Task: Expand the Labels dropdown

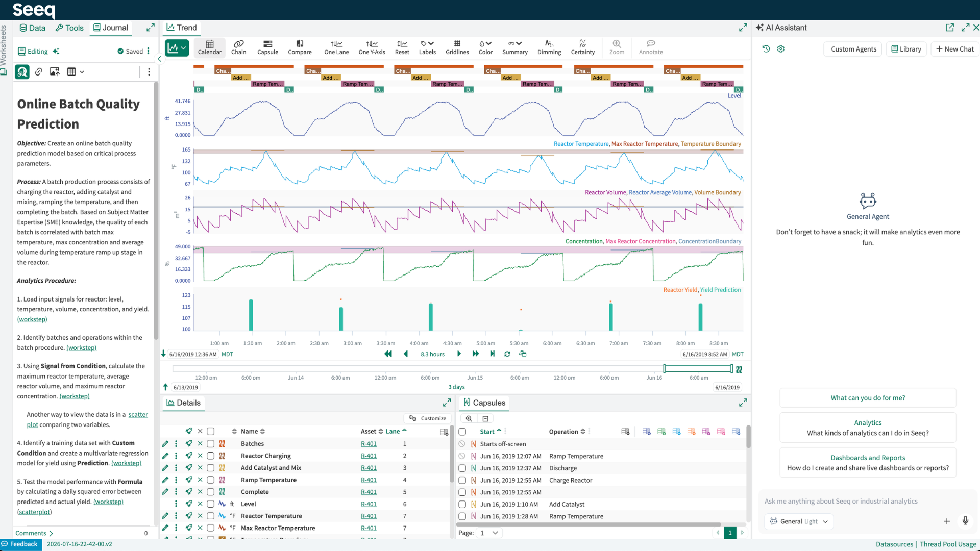Action: [x=427, y=47]
